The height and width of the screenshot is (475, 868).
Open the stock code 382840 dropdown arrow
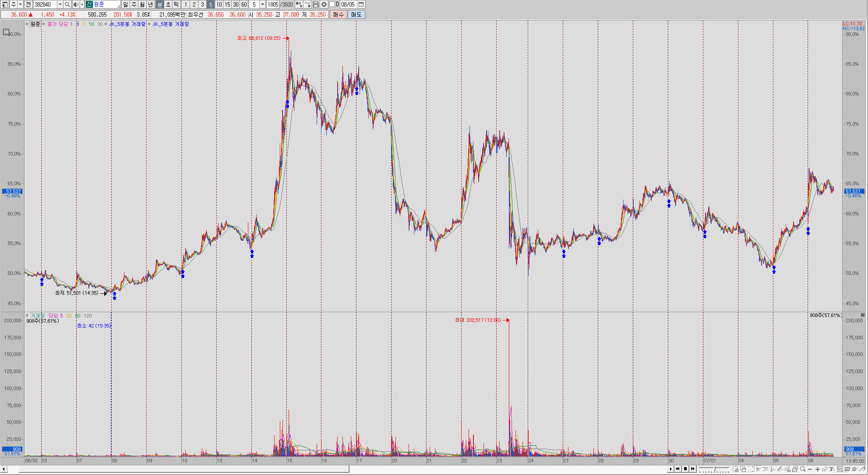[x=60, y=4]
